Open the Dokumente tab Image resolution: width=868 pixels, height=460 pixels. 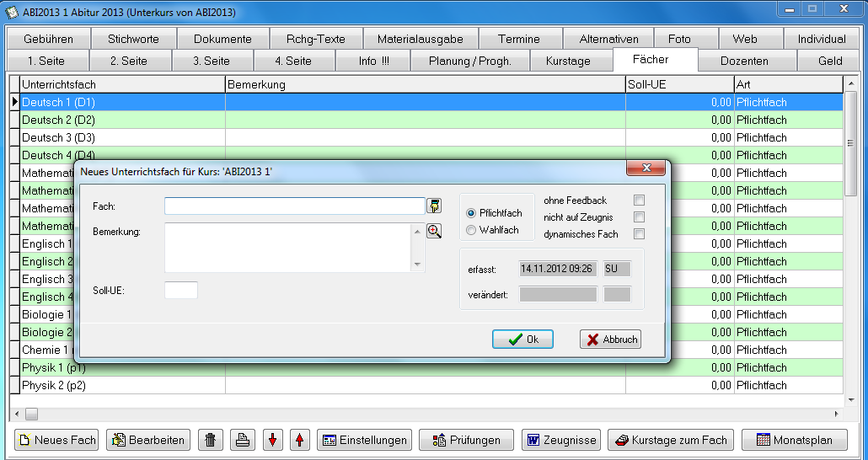pyautogui.click(x=222, y=39)
